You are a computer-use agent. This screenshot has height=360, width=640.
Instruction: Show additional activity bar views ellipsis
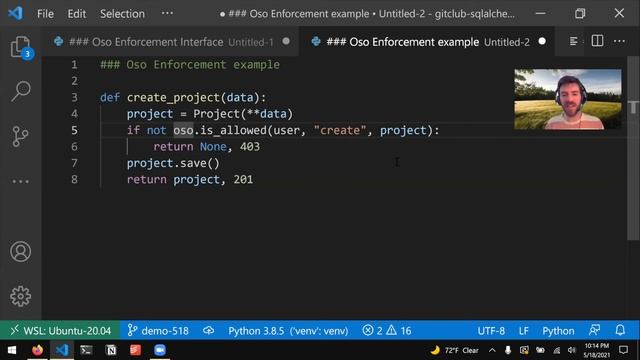pyautogui.click(x=20, y=181)
